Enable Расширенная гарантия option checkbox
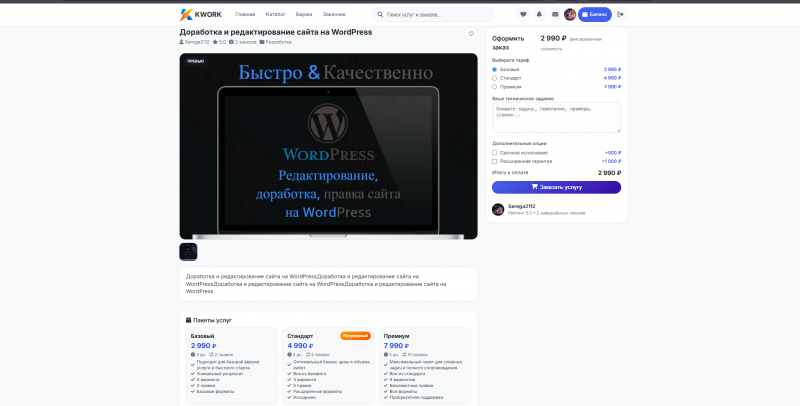This screenshot has height=406, width=800. (494, 161)
